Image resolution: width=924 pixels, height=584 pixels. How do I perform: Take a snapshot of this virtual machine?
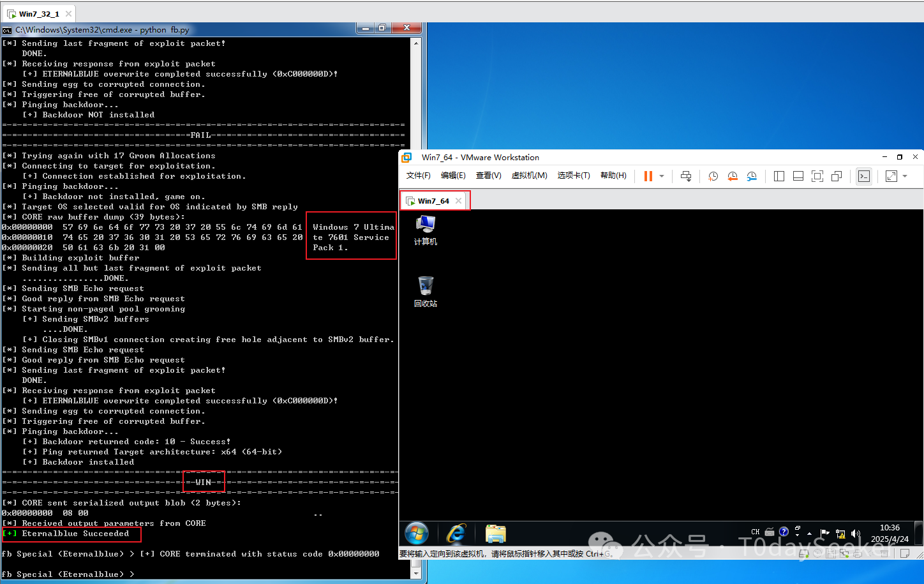point(713,176)
